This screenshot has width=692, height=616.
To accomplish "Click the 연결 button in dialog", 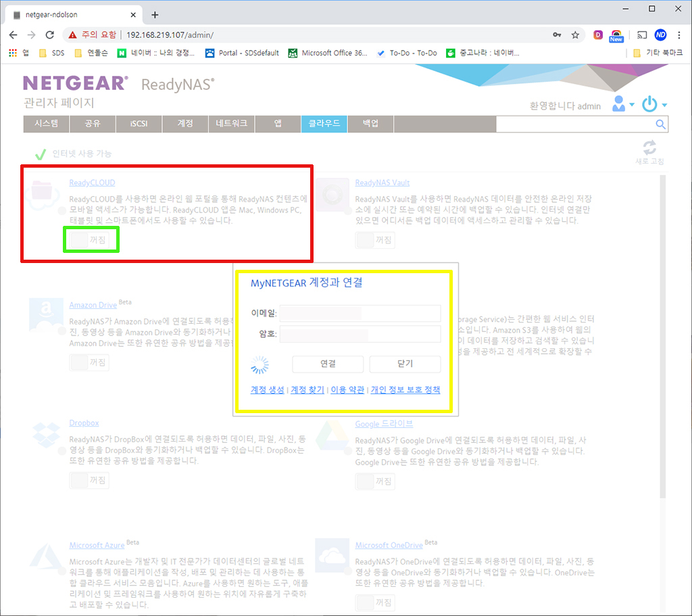I will click(x=328, y=364).
